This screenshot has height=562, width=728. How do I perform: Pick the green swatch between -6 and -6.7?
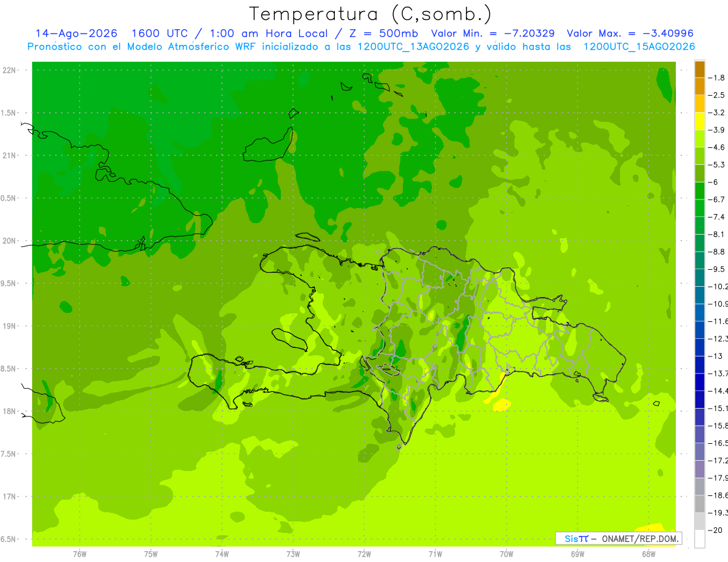[x=699, y=190]
